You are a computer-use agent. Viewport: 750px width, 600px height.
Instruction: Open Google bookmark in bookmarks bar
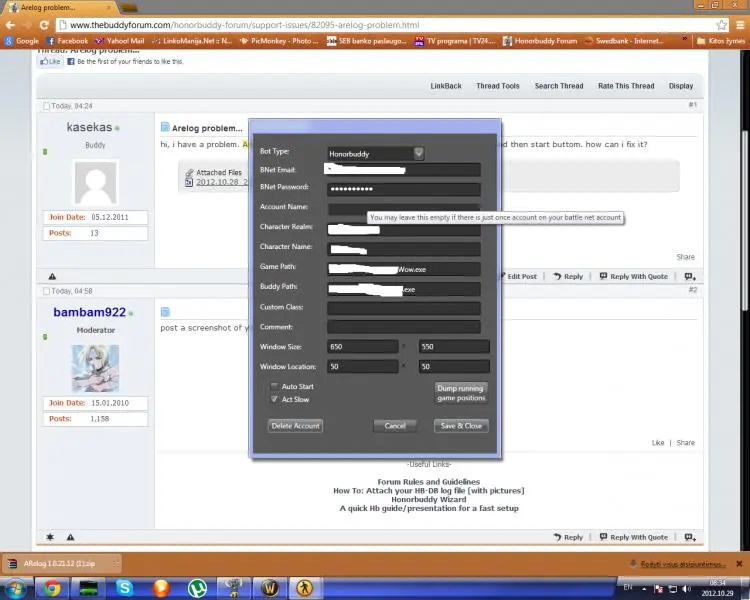[x=22, y=41]
